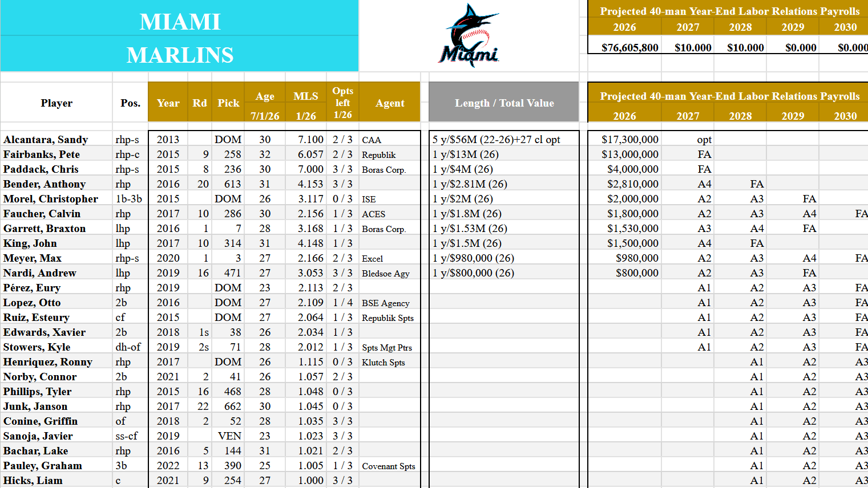Click the Rd column header

(x=200, y=103)
